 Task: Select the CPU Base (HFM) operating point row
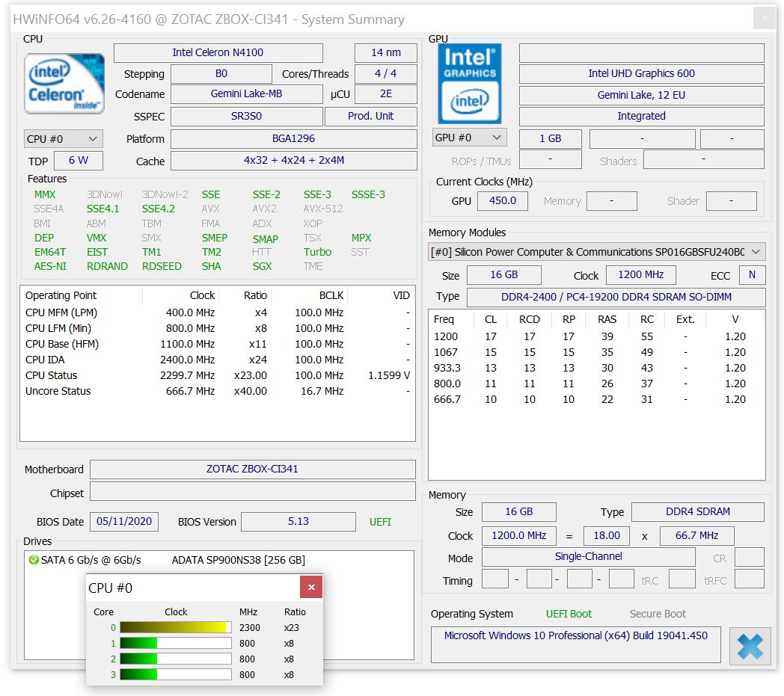click(218, 344)
